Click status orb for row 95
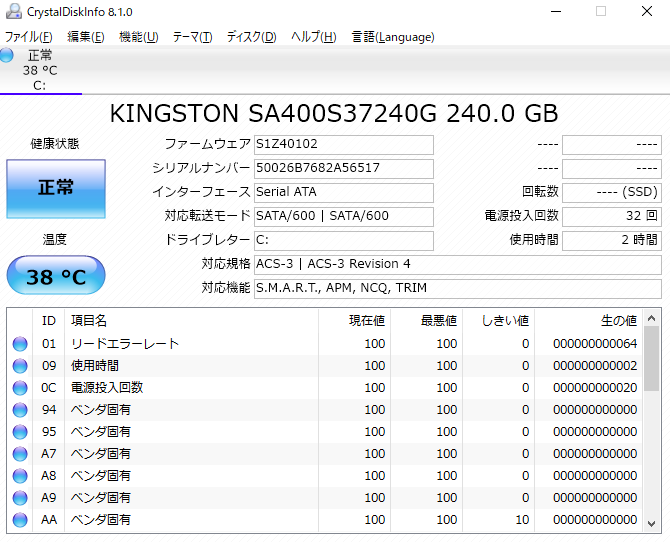This screenshot has height=542, width=670. tap(20, 432)
